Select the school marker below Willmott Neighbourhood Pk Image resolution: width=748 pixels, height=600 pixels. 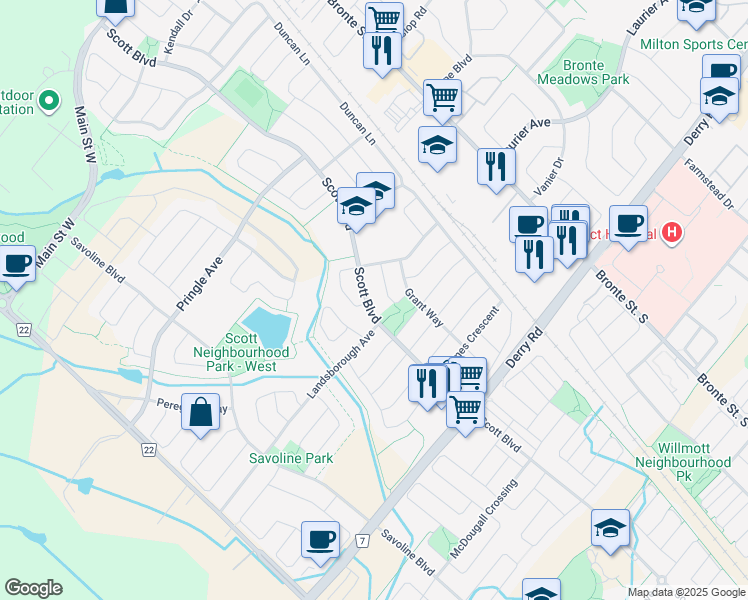coord(610,529)
